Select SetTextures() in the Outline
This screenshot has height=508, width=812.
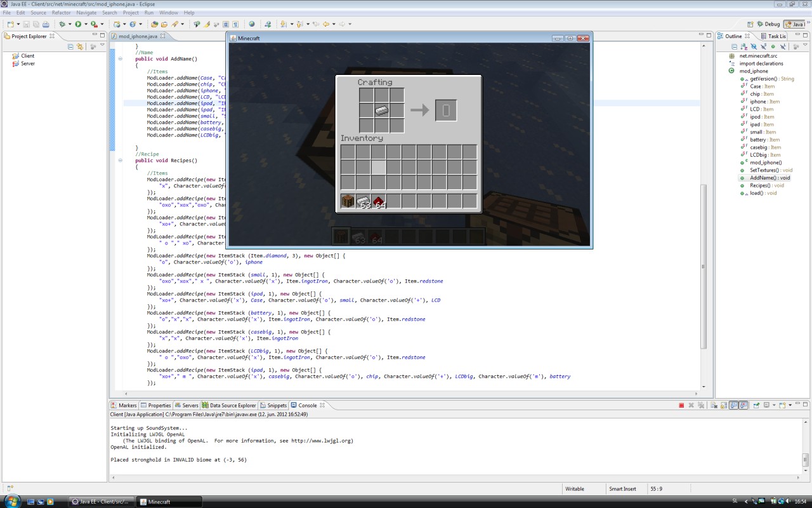(x=766, y=170)
